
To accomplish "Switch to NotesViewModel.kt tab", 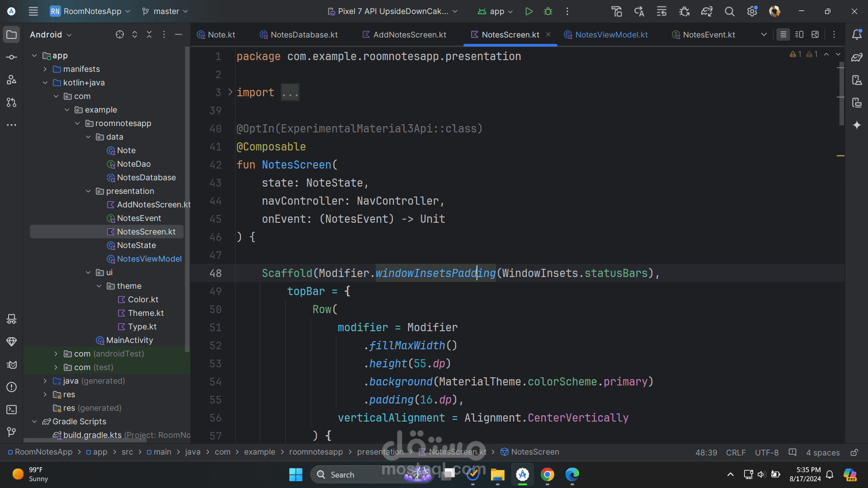I will 611,35.
